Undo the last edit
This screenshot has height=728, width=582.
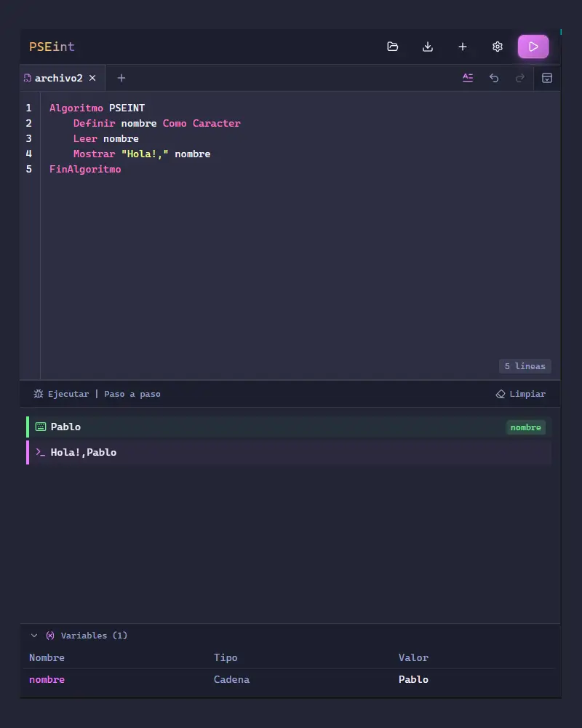click(494, 78)
